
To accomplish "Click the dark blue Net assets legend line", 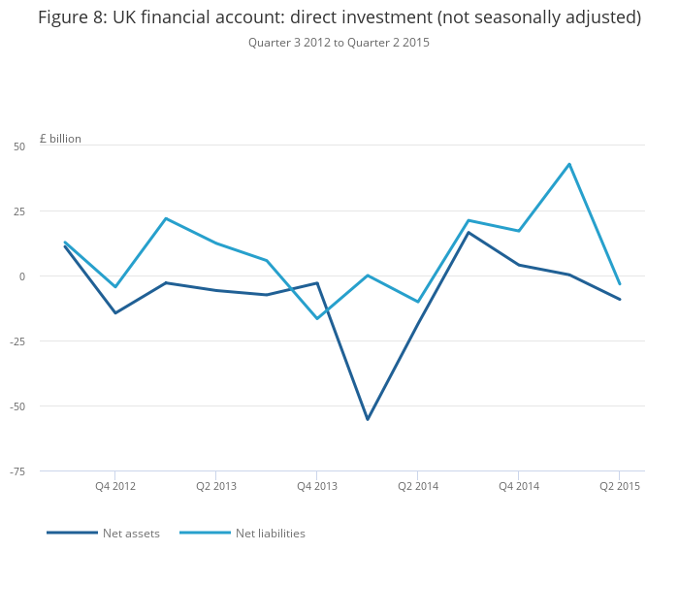I will tap(72, 533).
